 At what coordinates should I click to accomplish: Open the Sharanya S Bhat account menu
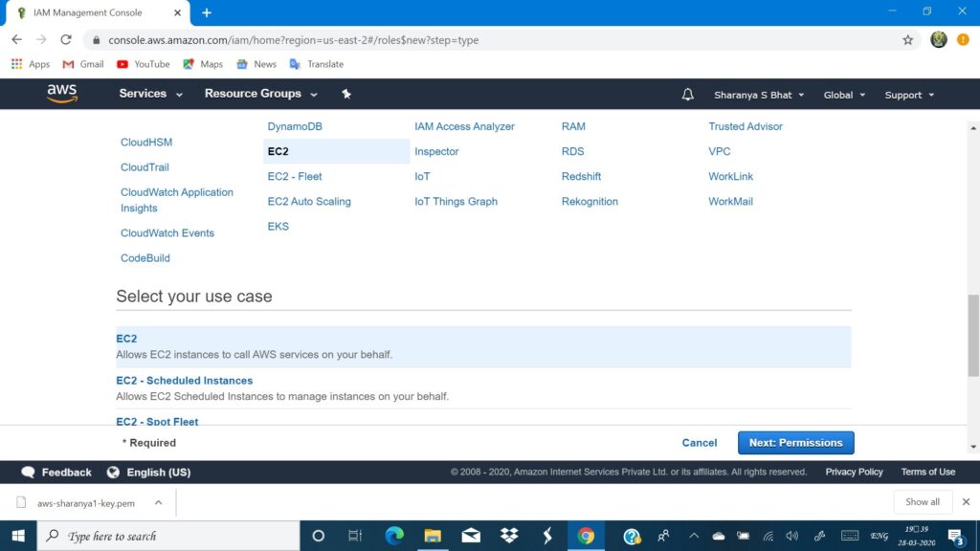[x=759, y=95]
